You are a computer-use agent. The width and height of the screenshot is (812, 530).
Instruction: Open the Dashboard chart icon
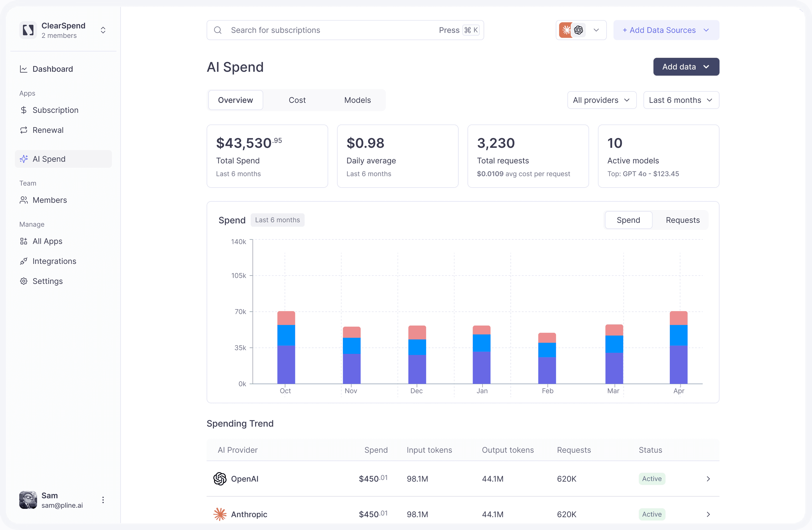click(24, 69)
